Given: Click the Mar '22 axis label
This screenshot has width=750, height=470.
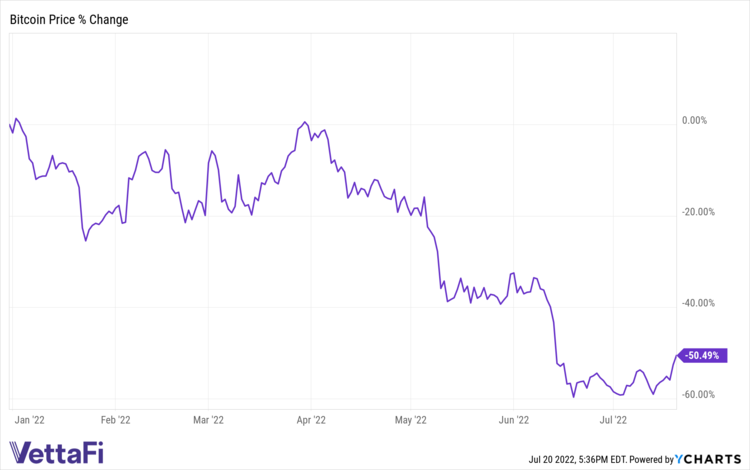Looking at the screenshot, I should tap(207, 421).
